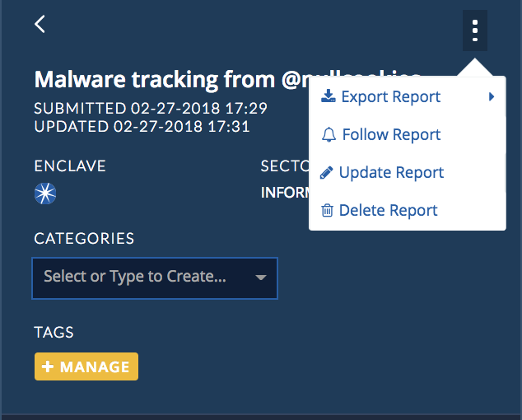Open the categories dropdown arrow

coord(261,278)
